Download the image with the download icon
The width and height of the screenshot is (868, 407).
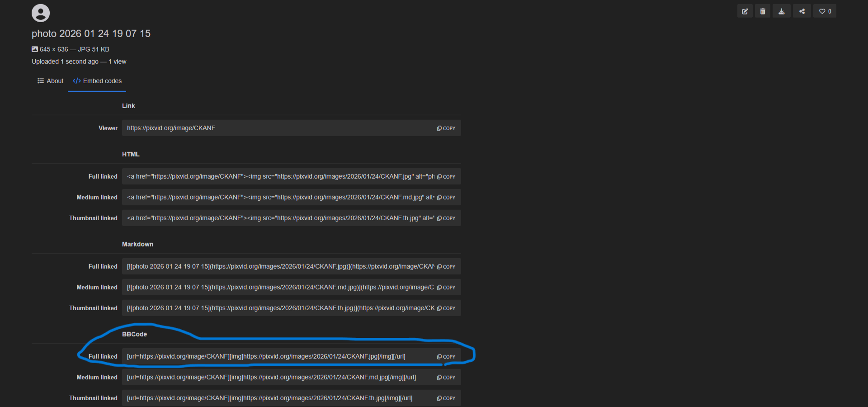pos(782,11)
